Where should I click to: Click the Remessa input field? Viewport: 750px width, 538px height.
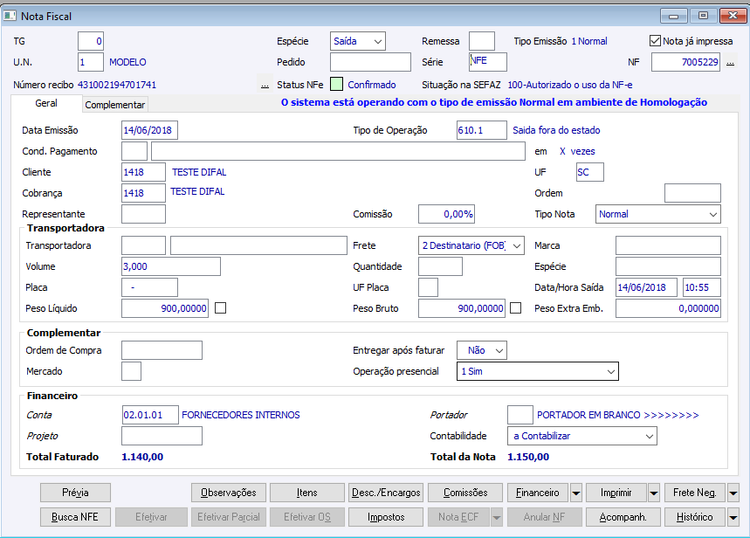pyautogui.click(x=482, y=41)
